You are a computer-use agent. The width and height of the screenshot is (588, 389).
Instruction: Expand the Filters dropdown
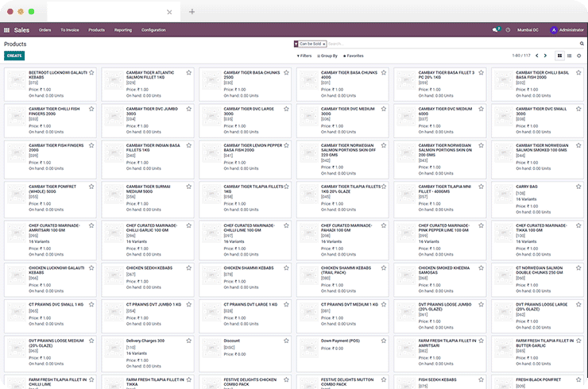tap(304, 56)
